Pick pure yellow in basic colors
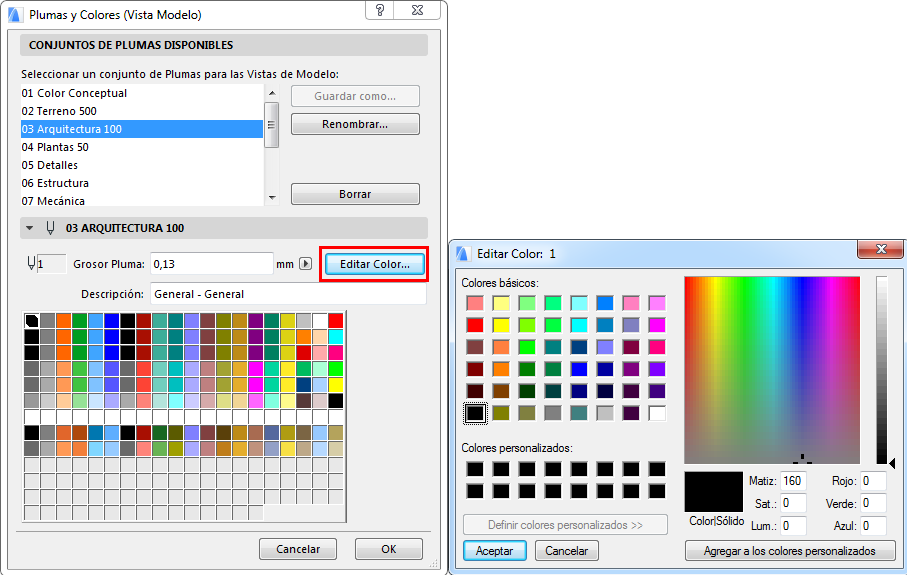This screenshot has width=907, height=575. coord(501,325)
